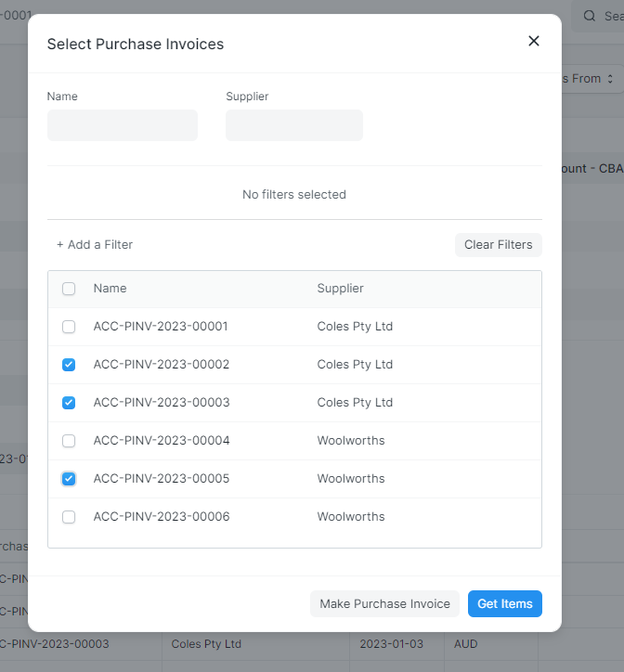
Task: Click the Name filter input field
Action: click(123, 125)
